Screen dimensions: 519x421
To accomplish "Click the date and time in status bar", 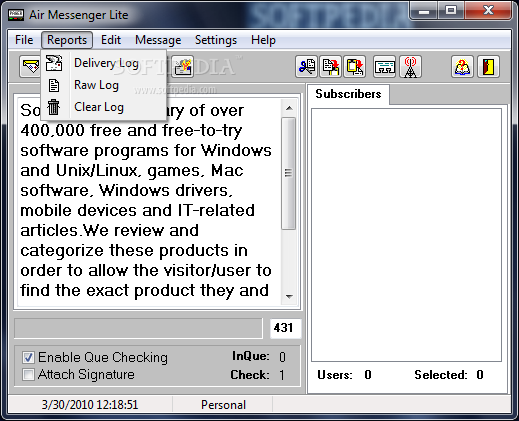I will (x=90, y=405).
